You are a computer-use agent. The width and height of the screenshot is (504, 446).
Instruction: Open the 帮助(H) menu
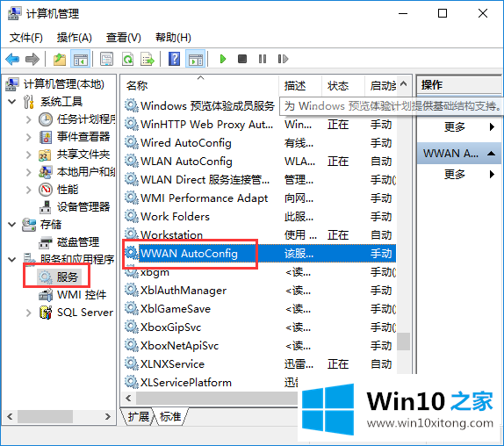(173, 38)
